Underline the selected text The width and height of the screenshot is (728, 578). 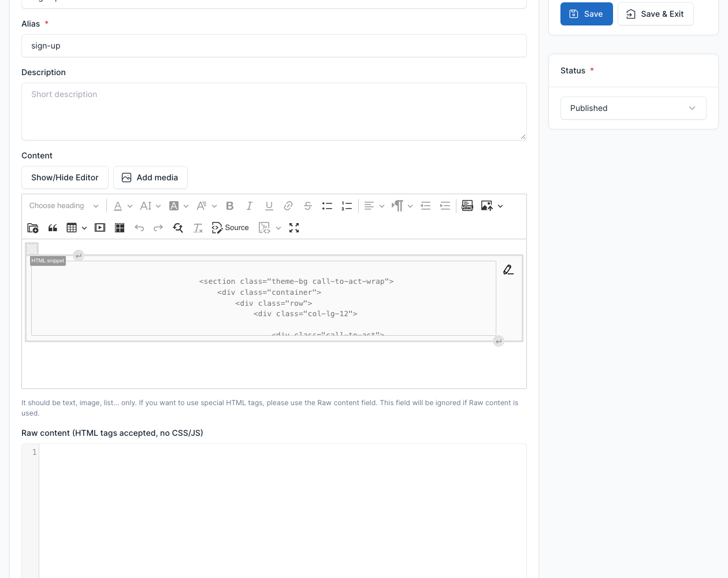pyautogui.click(x=269, y=206)
